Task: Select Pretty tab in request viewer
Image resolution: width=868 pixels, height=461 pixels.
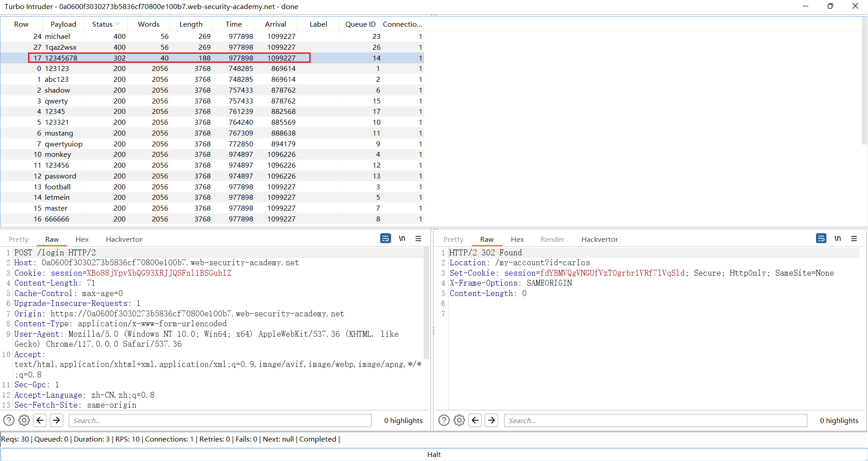Action: coord(19,240)
